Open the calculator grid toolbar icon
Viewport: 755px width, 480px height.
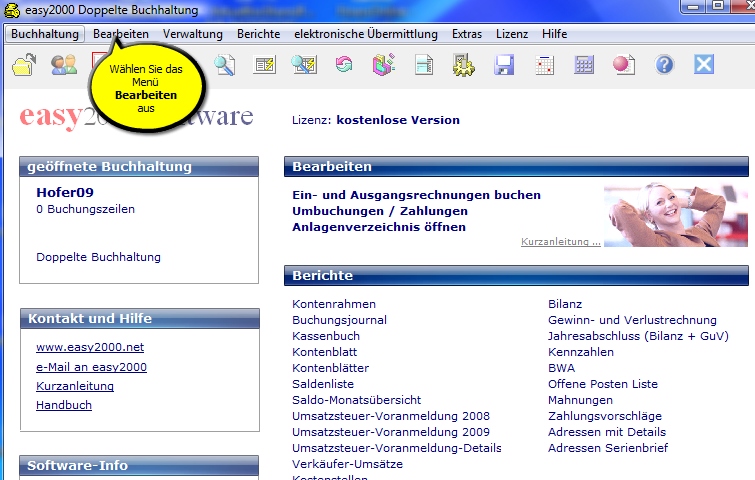[584, 65]
